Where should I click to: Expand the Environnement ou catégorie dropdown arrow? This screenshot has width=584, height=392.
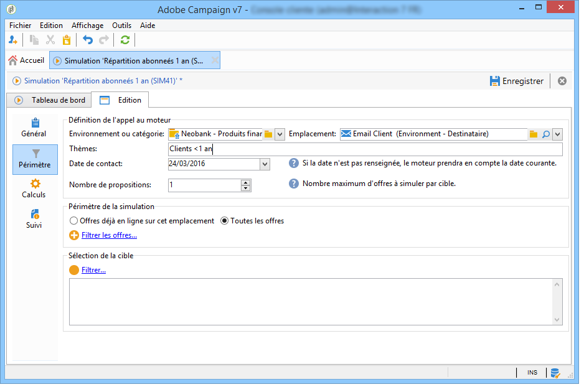pyautogui.click(x=280, y=134)
